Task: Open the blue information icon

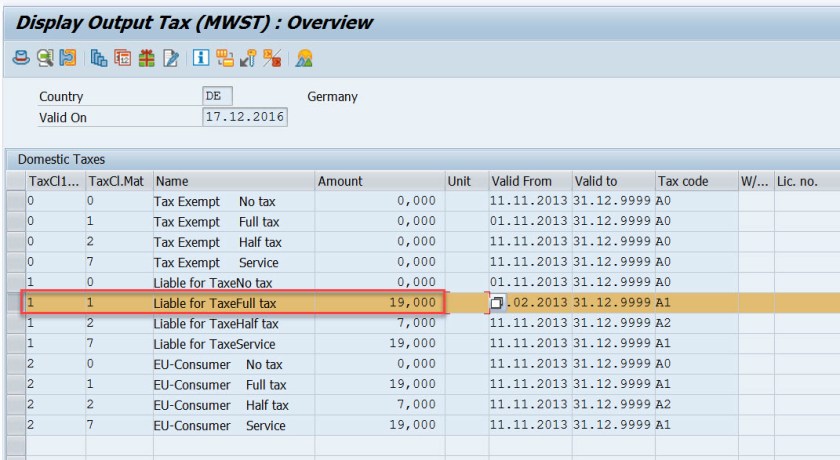Action: point(200,59)
